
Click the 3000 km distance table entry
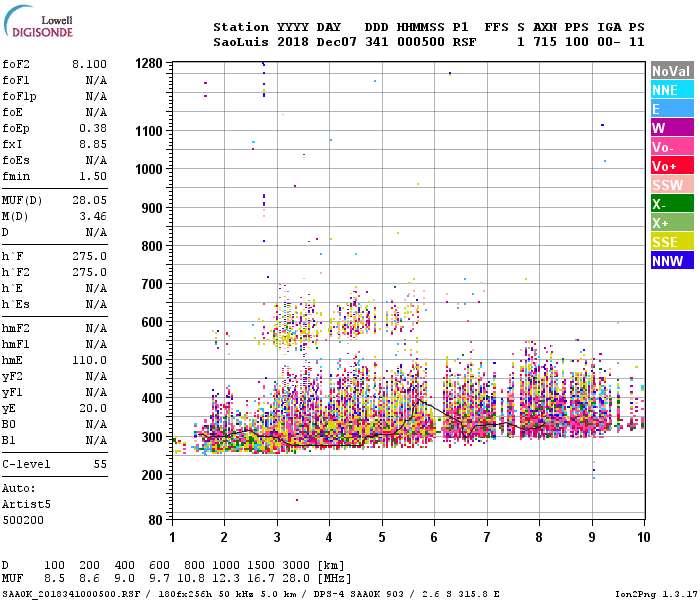point(296,565)
